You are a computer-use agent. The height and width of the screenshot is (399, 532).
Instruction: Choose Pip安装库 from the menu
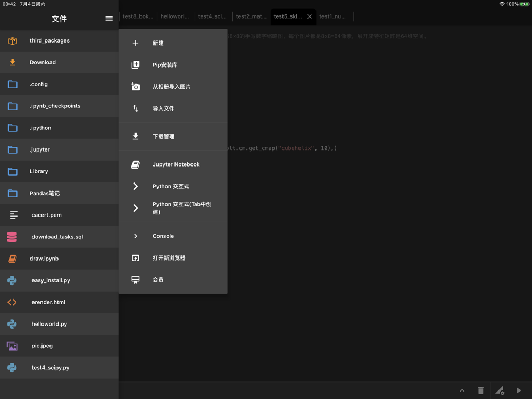pyautogui.click(x=165, y=65)
